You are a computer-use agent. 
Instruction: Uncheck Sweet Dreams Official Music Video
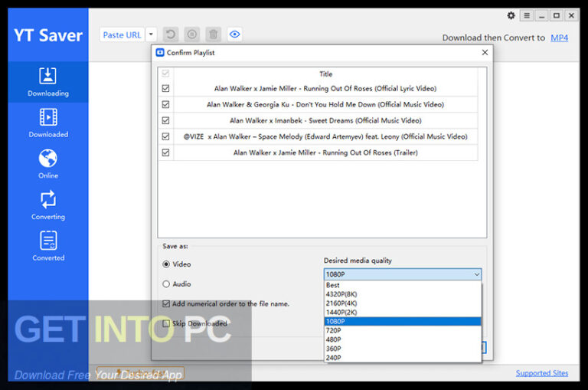click(165, 120)
